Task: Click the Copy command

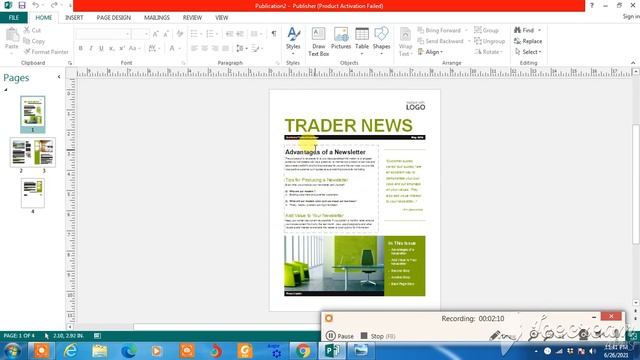Action: tap(34, 41)
